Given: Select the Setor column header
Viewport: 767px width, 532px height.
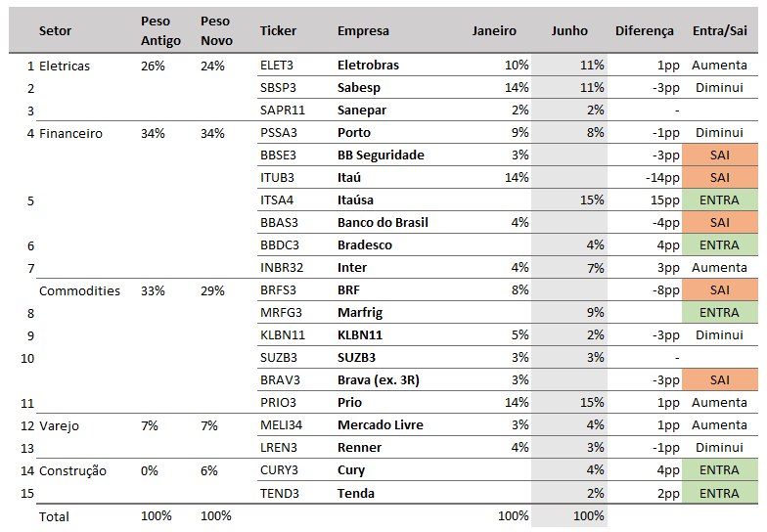Looking at the screenshot, I should 55,31.
